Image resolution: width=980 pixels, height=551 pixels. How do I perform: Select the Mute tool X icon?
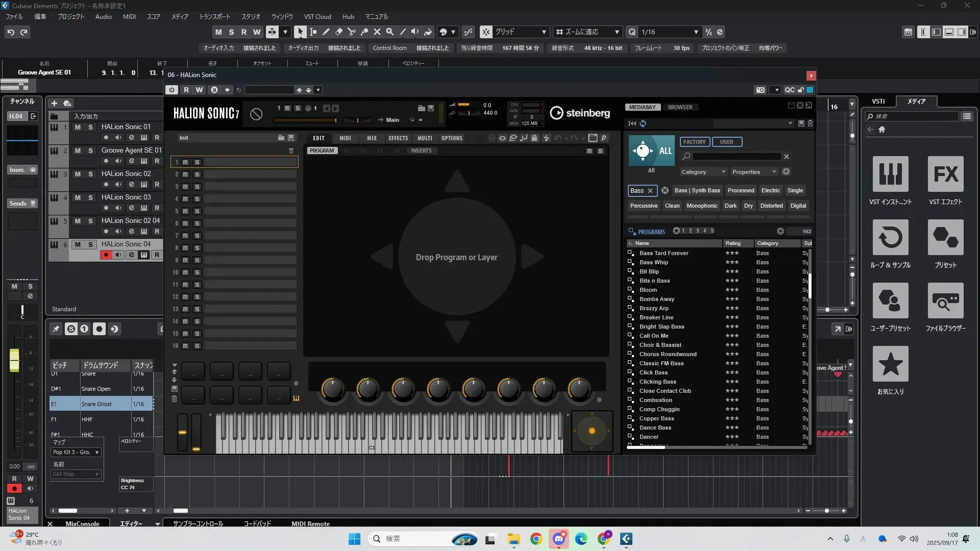(x=377, y=32)
